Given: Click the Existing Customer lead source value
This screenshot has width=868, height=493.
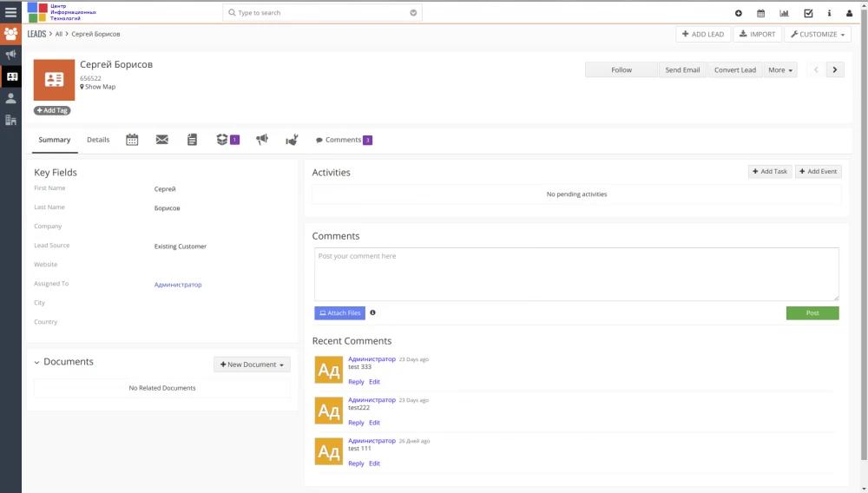Looking at the screenshot, I should click(180, 246).
